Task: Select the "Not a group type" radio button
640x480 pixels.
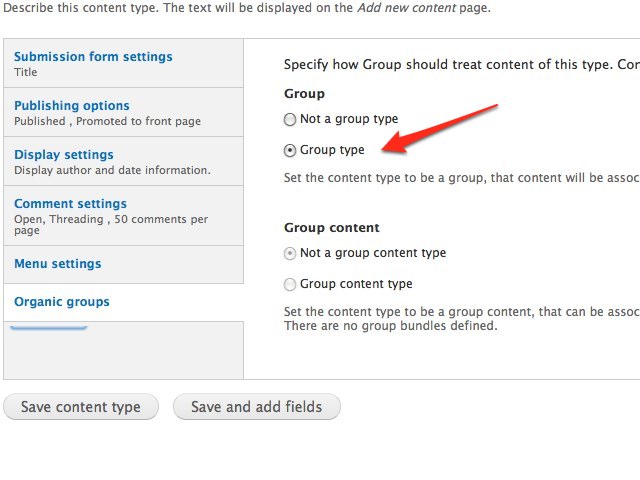Action: tap(290, 120)
